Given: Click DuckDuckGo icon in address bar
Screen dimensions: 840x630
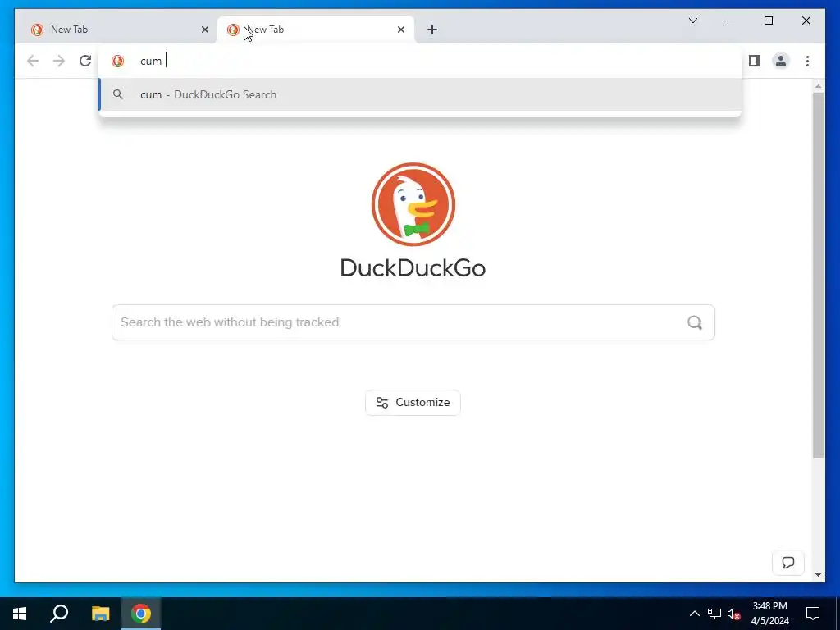Looking at the screenshot, I should pyautogui.click(x=118, y=61).
